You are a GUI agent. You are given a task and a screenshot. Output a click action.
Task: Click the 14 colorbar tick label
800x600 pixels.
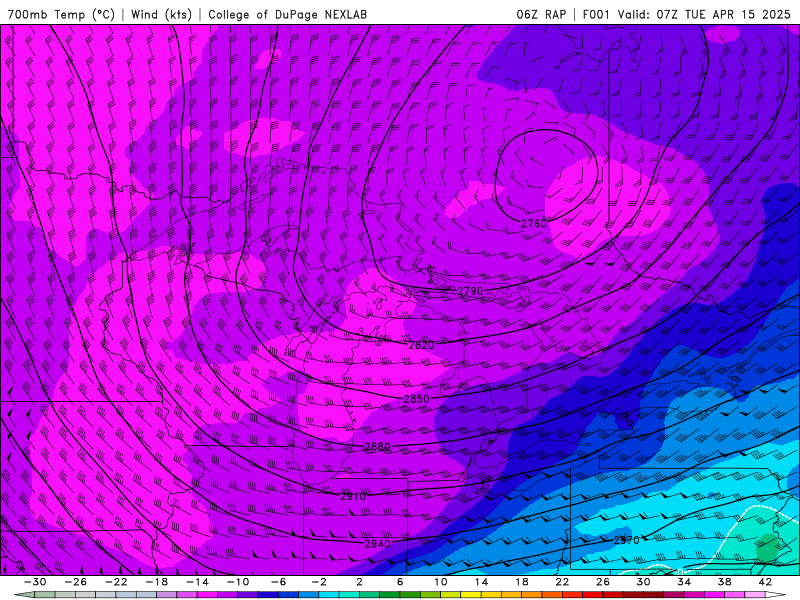(x=481, y=582)
